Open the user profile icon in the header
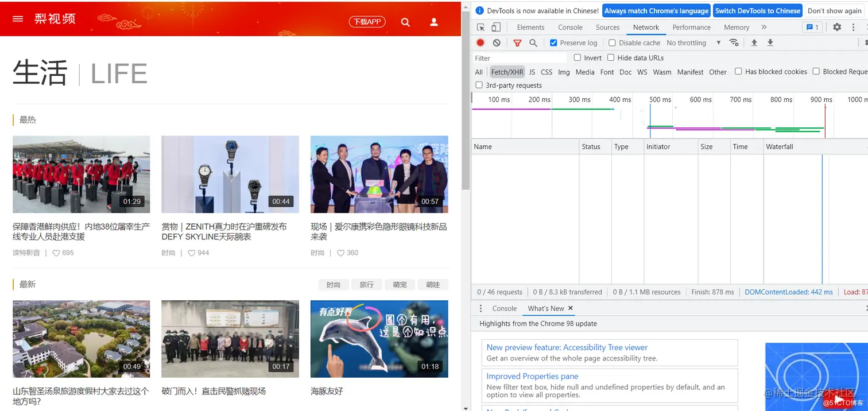Image resolution: width=868 pixels, height=411 pixels. (434, 22)
